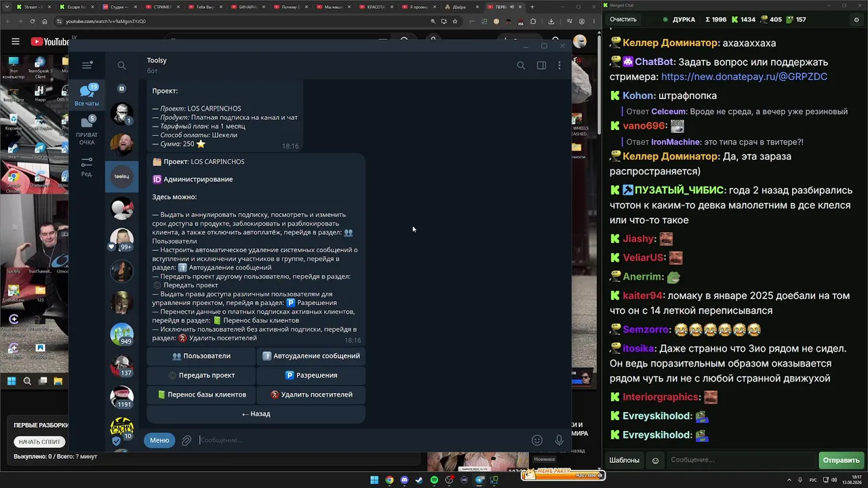Viewport: 868px width, 488px height.
Task: Open the emoji picker in Telegram
Action: (537, 441)
